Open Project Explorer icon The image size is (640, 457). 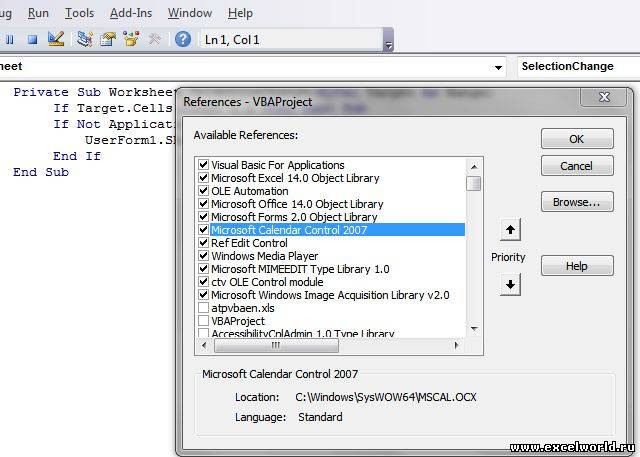tap(85, 39)
